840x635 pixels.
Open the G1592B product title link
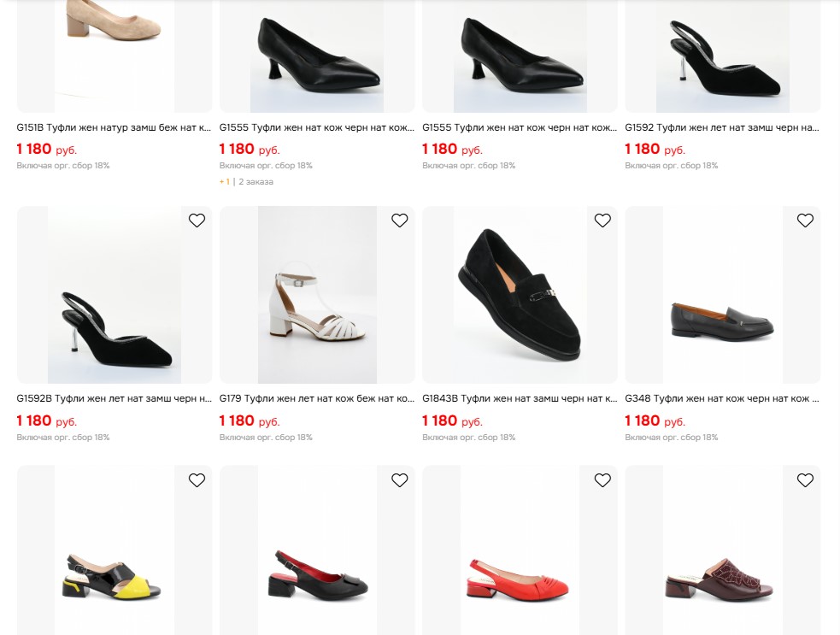point(114,399)
